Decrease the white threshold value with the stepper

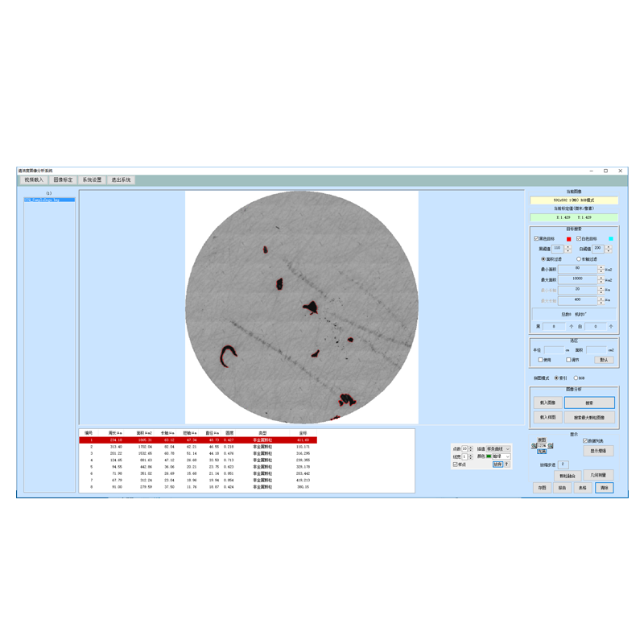(609, 251)
